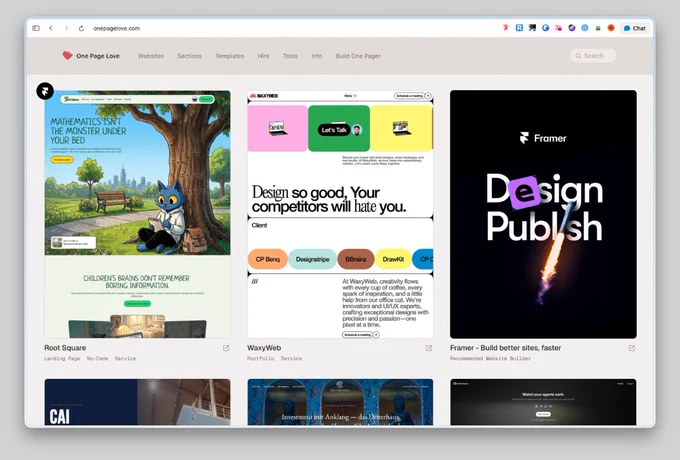The width and height of the screenshot is (680, 460).
Task: Open WaxyWeb external link icon
Action: point(429,348)
